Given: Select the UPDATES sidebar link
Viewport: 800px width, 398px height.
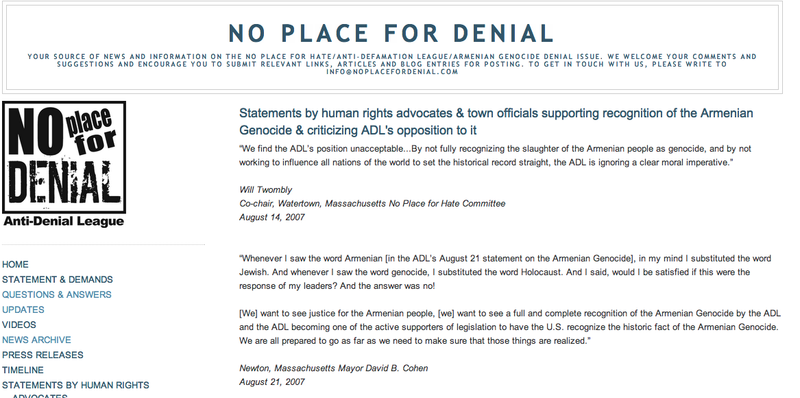Looking at the screenshot, I should (23, 310).
